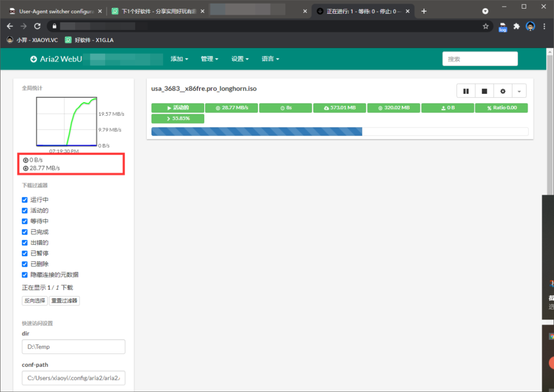This screenshot has width=554, height=392.
Task: Select the 正在进行: 1 tab
Action: (x=363, y=11)
